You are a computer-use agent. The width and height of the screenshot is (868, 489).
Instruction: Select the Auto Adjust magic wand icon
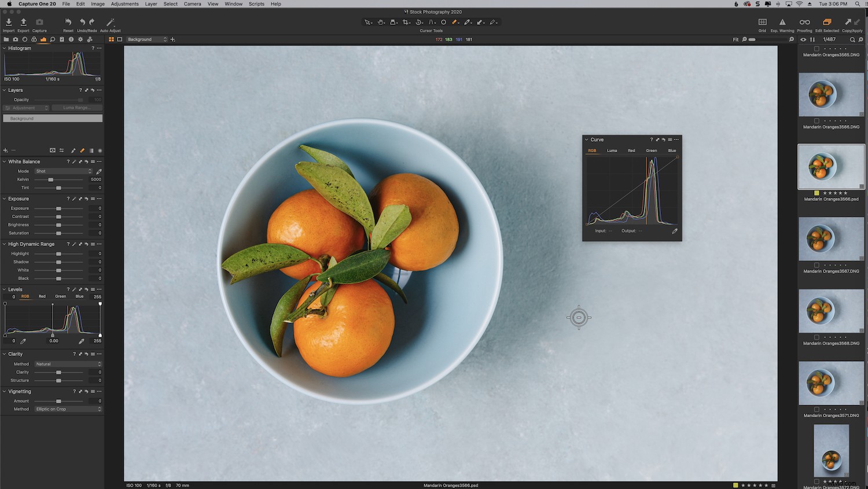(110, 23)
